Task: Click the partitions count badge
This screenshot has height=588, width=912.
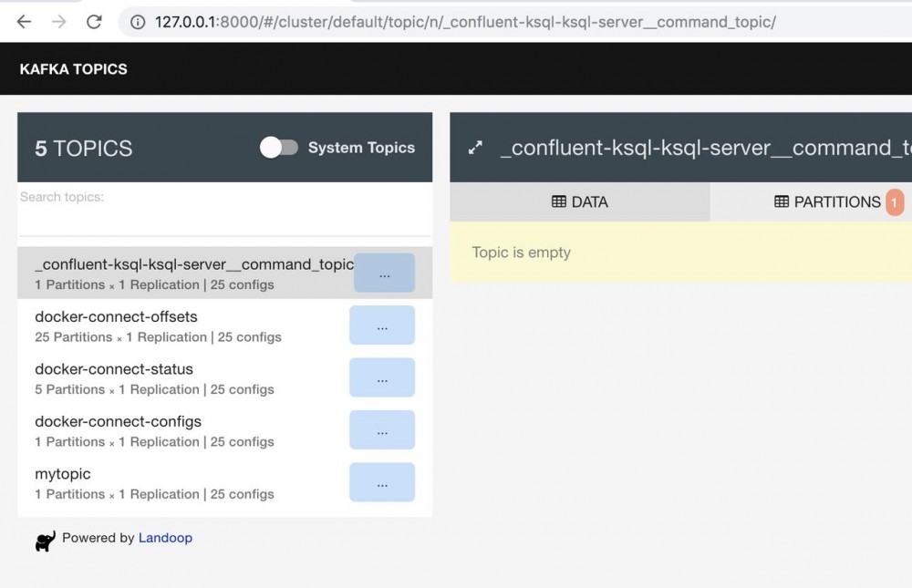Action: click(895, 202)
